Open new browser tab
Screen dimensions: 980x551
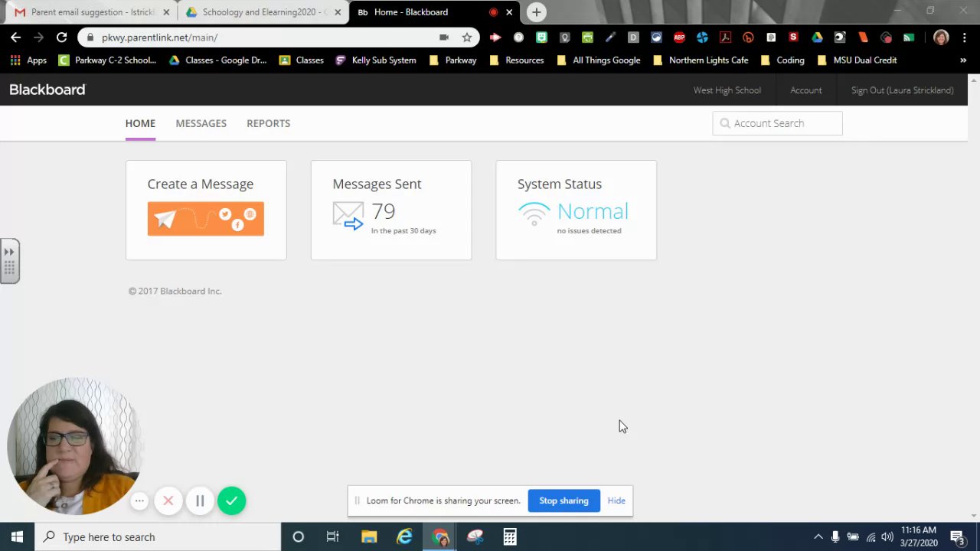tap(537, 12)
